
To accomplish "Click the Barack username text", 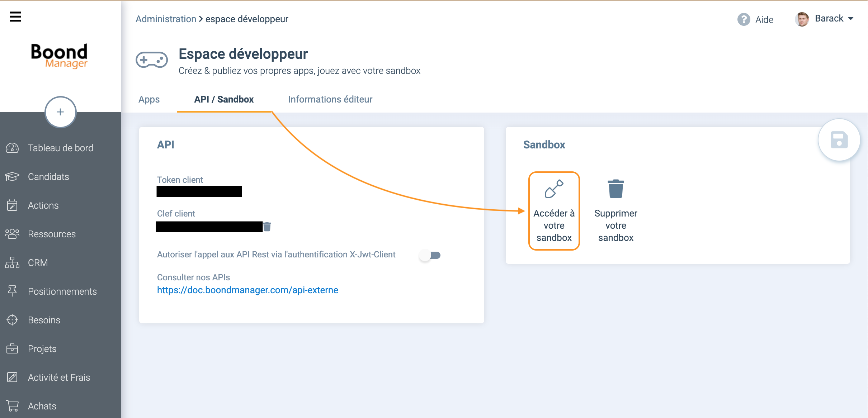I will (829, 18).
